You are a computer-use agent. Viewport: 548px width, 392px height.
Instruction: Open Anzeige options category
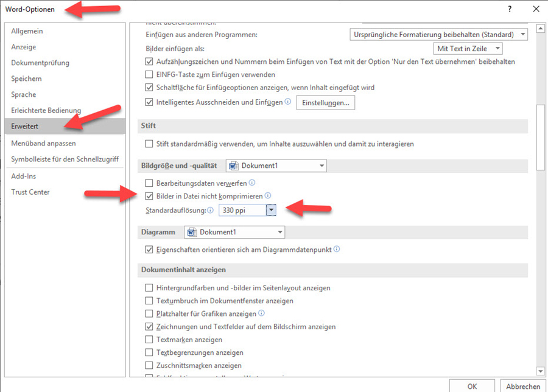(x=65, y=47)
